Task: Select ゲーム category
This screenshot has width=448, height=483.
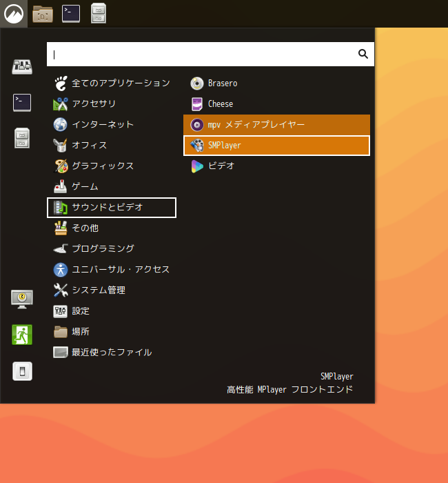Action: 112,187
